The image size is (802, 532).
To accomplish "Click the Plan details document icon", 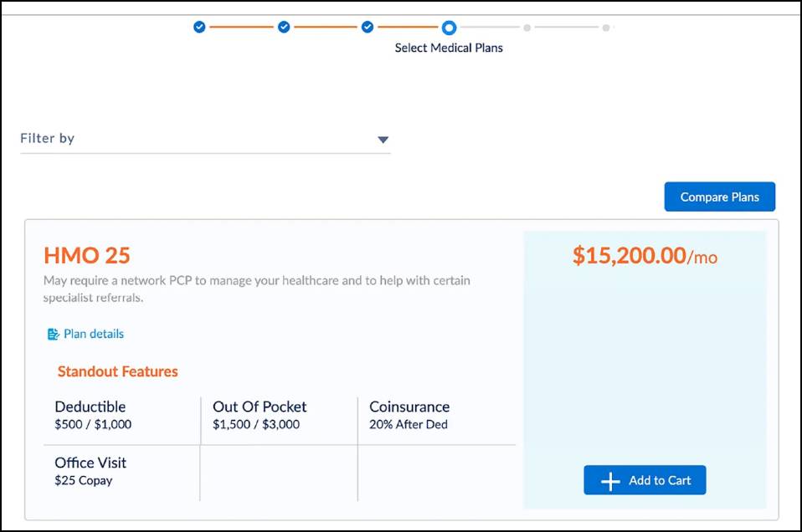I will coord(52,334).
